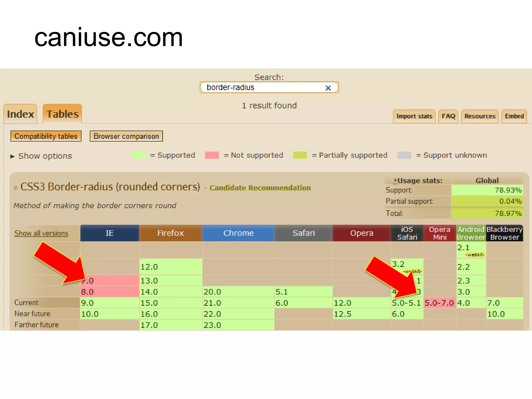
Task: Select Browser comparison view
Action: (126, 136)
